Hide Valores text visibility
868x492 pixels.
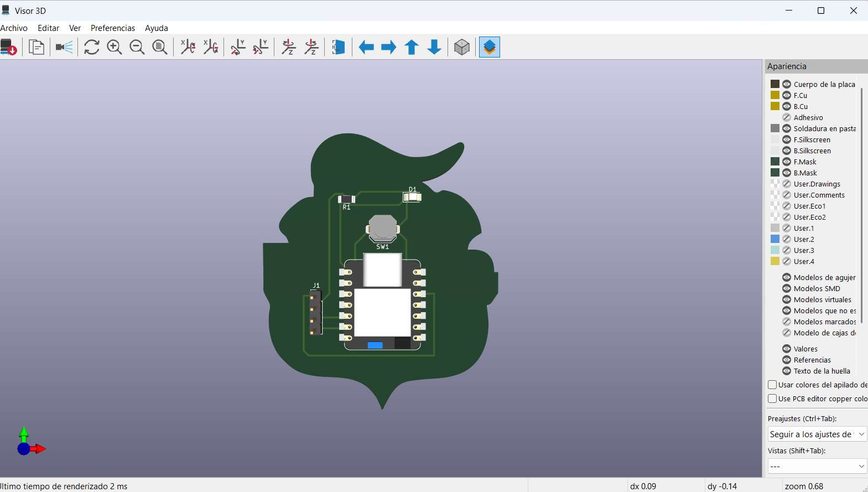click(x=787, y=349)
